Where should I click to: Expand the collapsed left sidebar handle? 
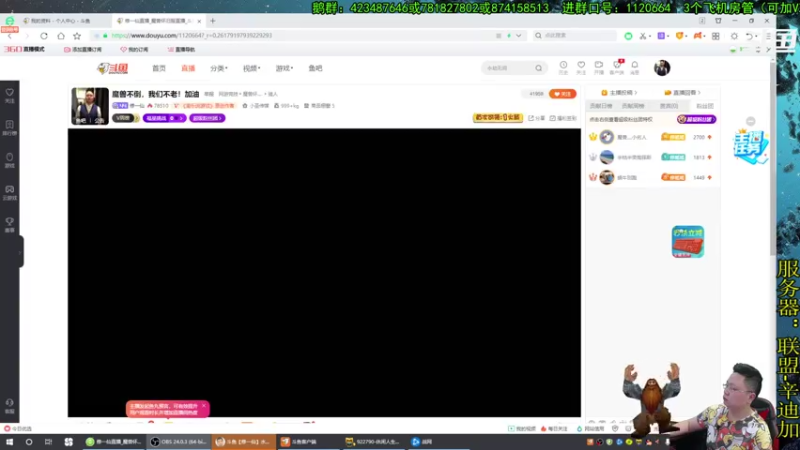(x=20, y=252)
